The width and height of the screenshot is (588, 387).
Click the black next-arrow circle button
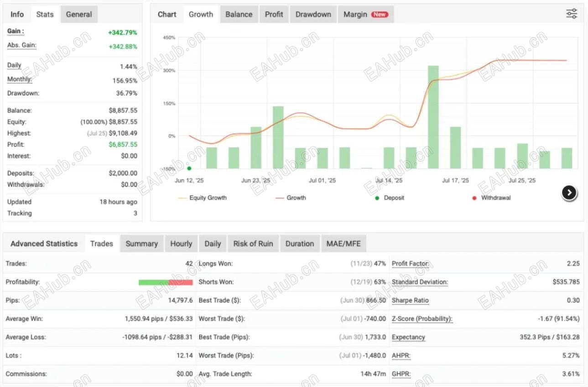click(x=569, y=193)
